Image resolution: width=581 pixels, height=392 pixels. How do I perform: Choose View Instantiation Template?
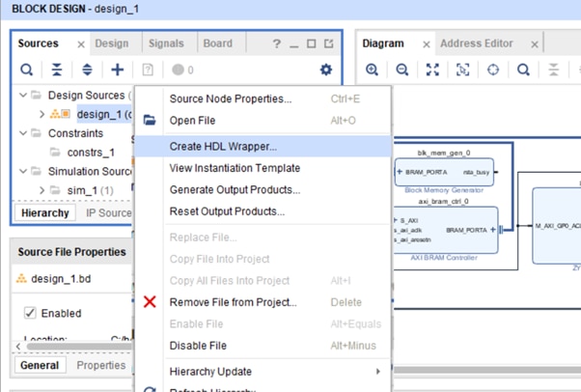tap(263, 168)
